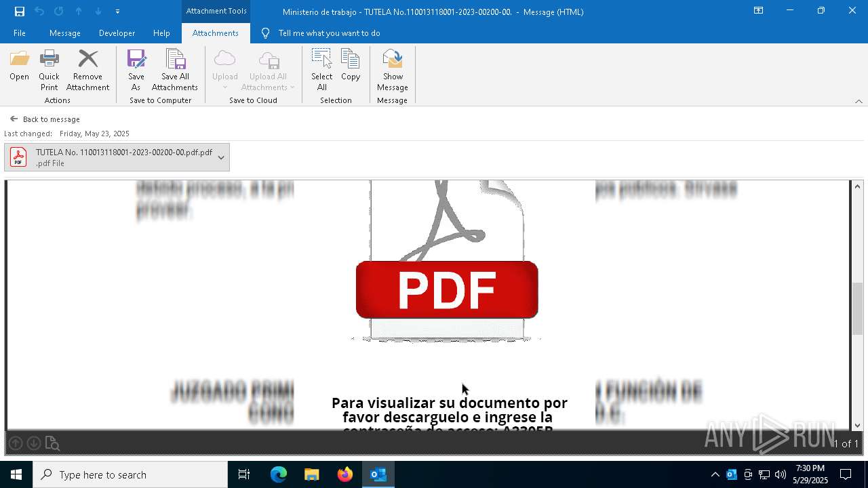
Task: Collapse the ribbon with the chevron
Action: 859,101
